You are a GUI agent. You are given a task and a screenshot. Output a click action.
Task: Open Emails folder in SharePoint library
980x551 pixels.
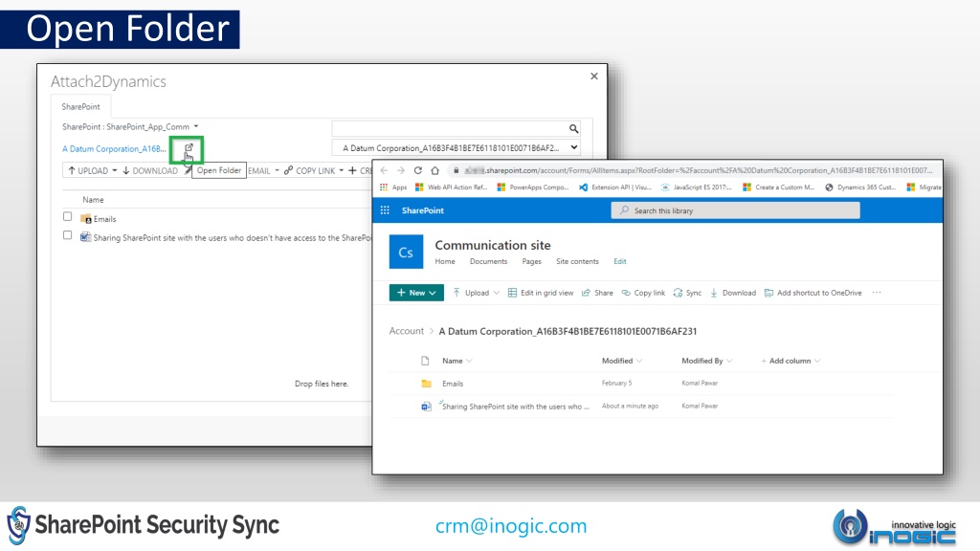pyautogui.click(x=453, y=384)
